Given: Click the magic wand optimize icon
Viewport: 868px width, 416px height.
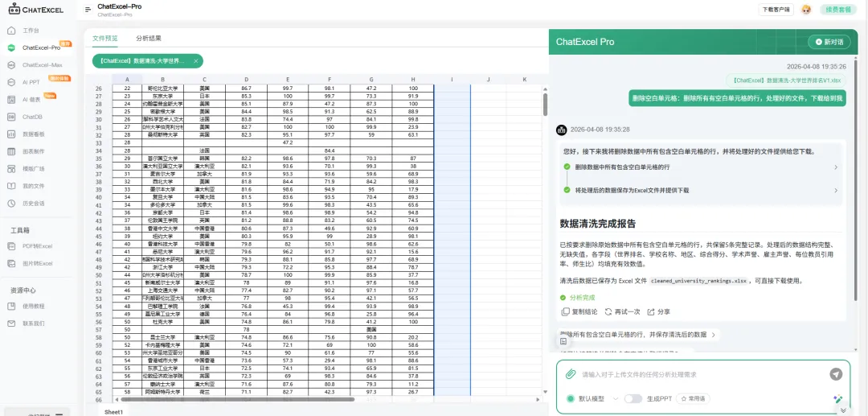Looking at the screenshot, I should click(838, 399).
